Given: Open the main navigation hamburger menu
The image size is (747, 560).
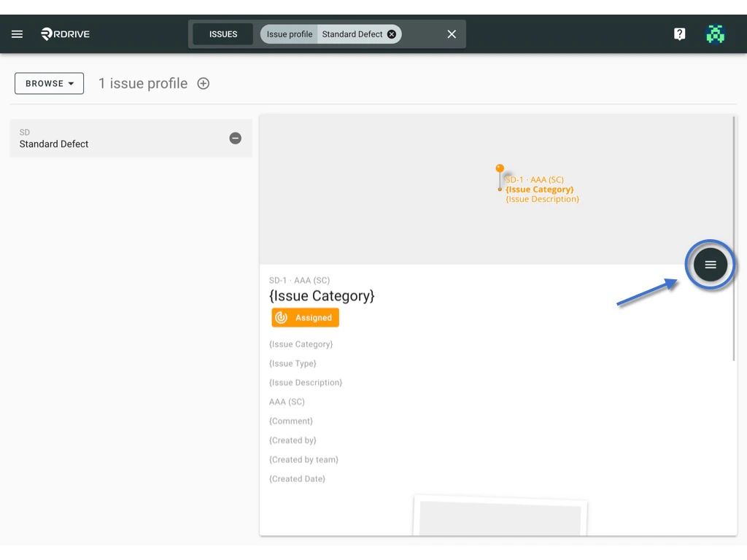Looking at the screenshot, I should 17,34.
